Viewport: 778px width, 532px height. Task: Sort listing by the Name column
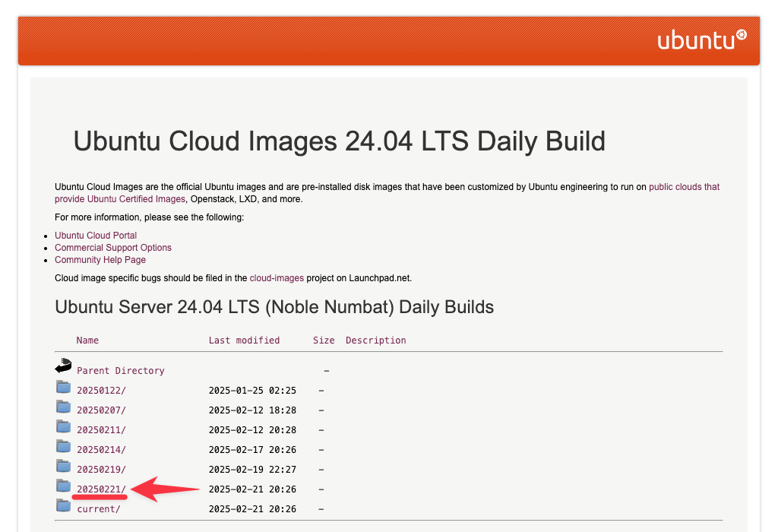pos(87,340)
